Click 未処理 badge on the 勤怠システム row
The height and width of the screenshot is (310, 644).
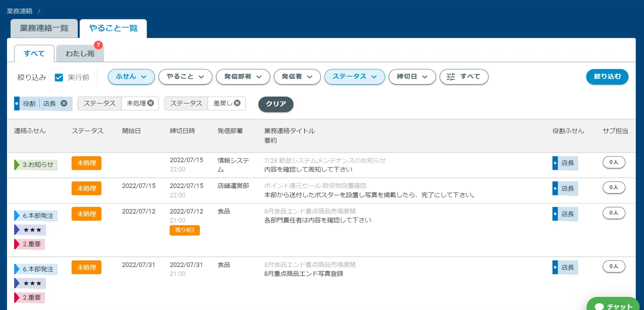click(86, 163)
